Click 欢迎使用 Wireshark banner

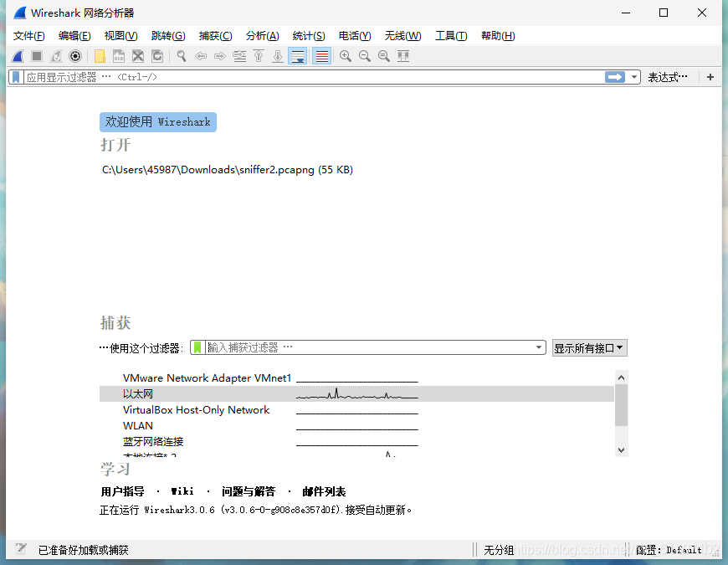point(158,121)
